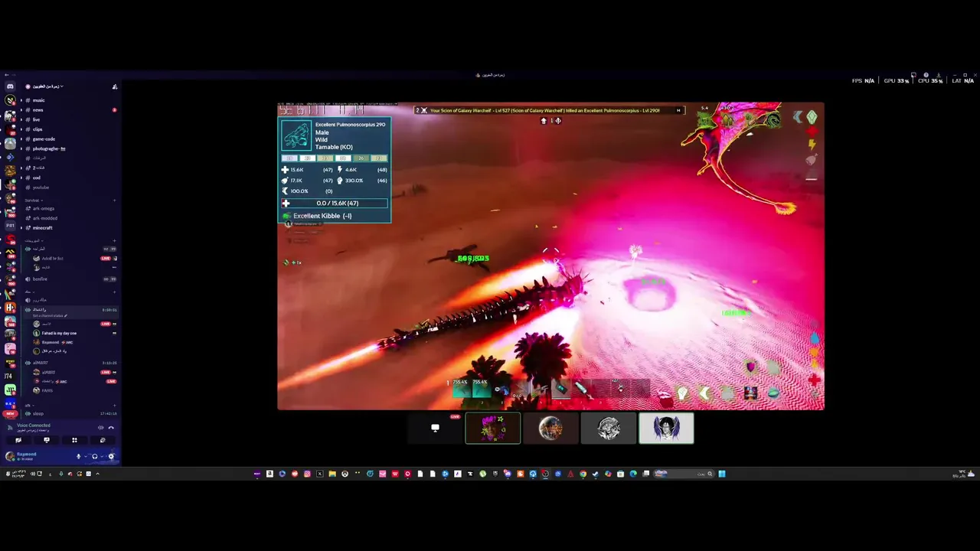This screenshot has width=980, height=551.
Task: Click share your screen button
Action: pos(47,440)
